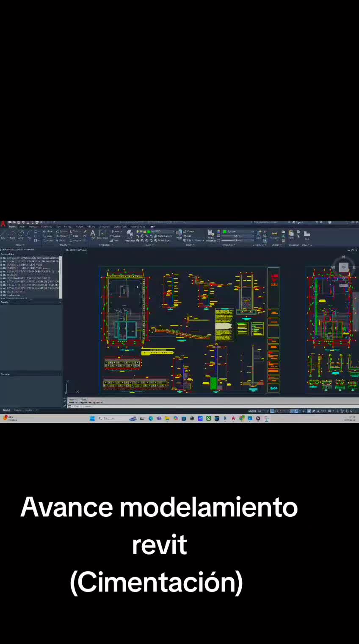Click the ViewCube TOP face
359x644 pixels.
(343, 267)
